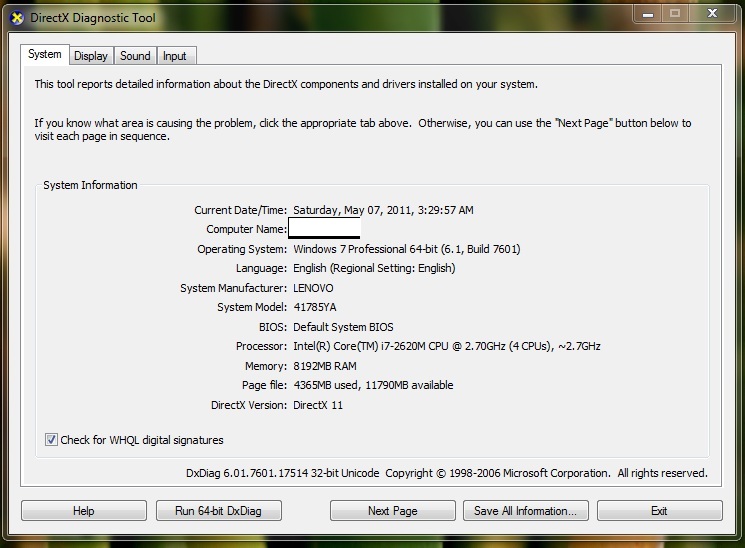
Task: Click the Operating System: label
Action: coord(242,249)
